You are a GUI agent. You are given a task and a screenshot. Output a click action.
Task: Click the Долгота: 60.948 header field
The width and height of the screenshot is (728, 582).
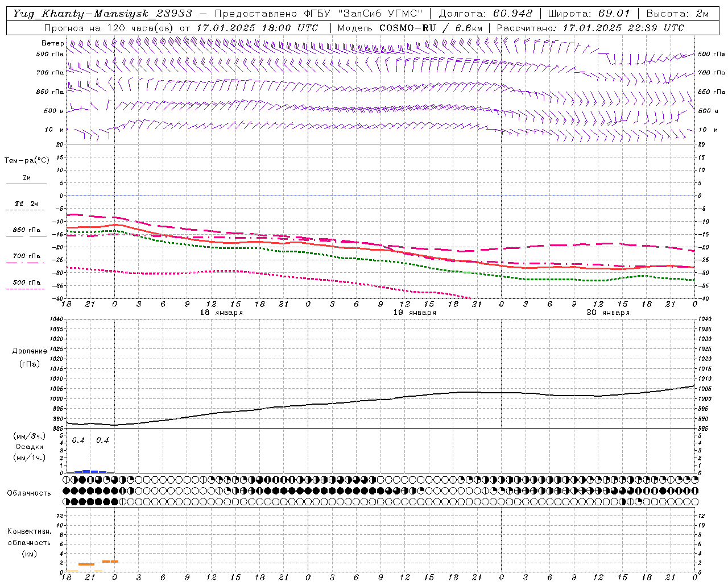486,14
